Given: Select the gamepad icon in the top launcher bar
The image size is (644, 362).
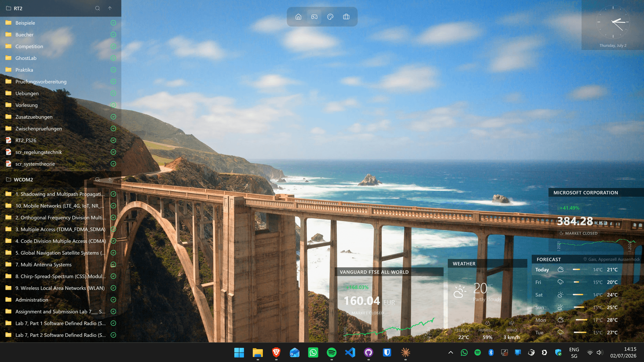Looking at the screenshot, I should pyautogui.click(x=314, y=17).
